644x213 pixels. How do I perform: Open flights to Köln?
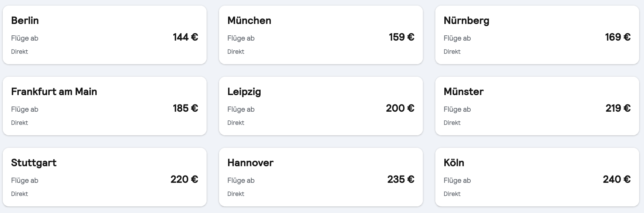point(537,177)
